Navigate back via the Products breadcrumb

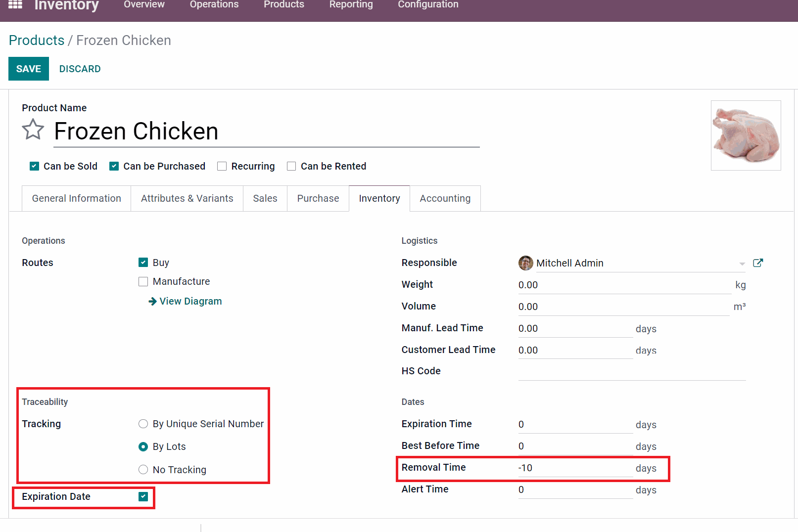point(36,40)
